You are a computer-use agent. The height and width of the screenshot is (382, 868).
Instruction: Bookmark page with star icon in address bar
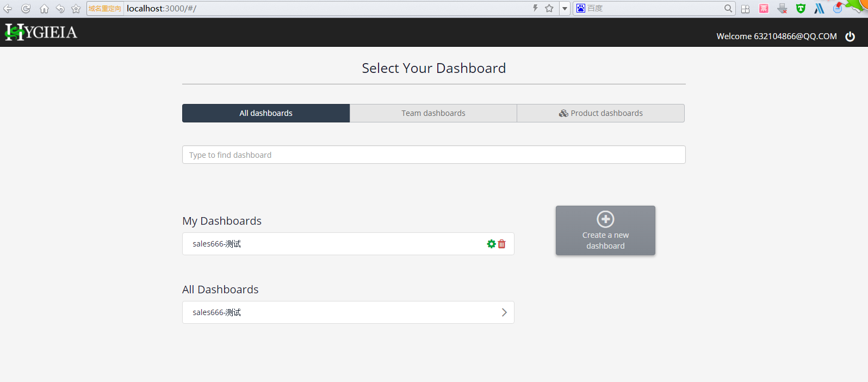coord(549,8)
